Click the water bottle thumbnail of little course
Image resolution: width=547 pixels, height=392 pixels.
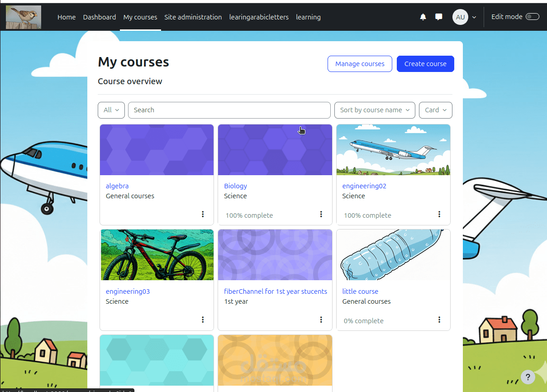pos(393,255)
